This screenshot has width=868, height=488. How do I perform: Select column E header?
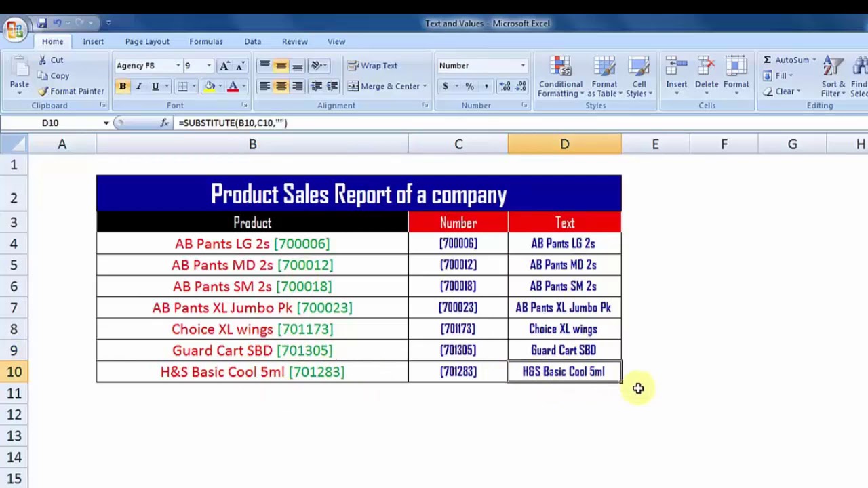[x=655, y=144]
